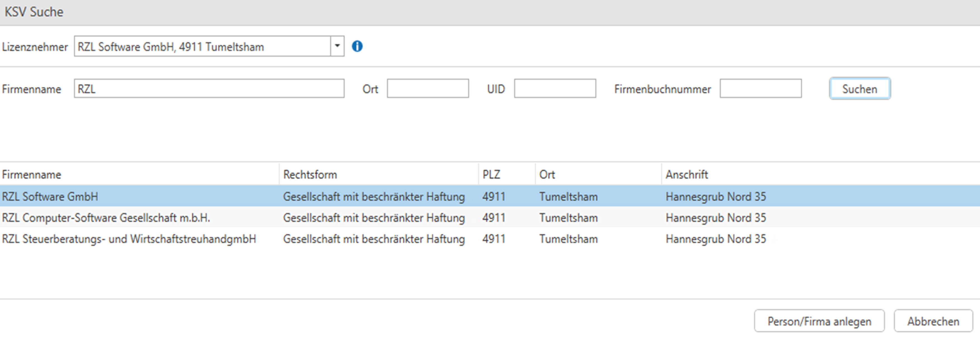Click Hannesgrub Nord 35 in the Steuerberatungs row

click(715, 239)
